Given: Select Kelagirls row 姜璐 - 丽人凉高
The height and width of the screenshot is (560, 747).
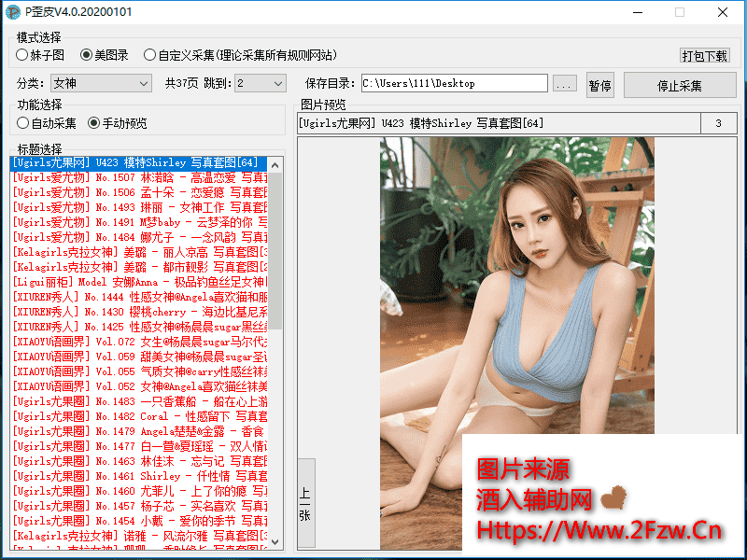Looking at the screenshot, I should click(138, 252).
